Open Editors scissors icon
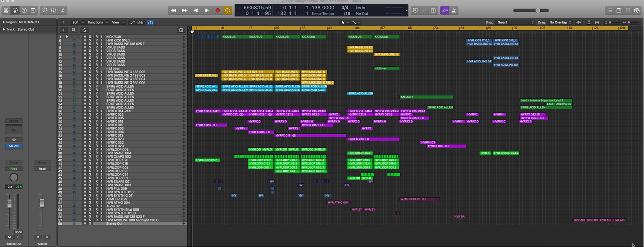This screenshot has width=644, height=247. coord(63,10)
